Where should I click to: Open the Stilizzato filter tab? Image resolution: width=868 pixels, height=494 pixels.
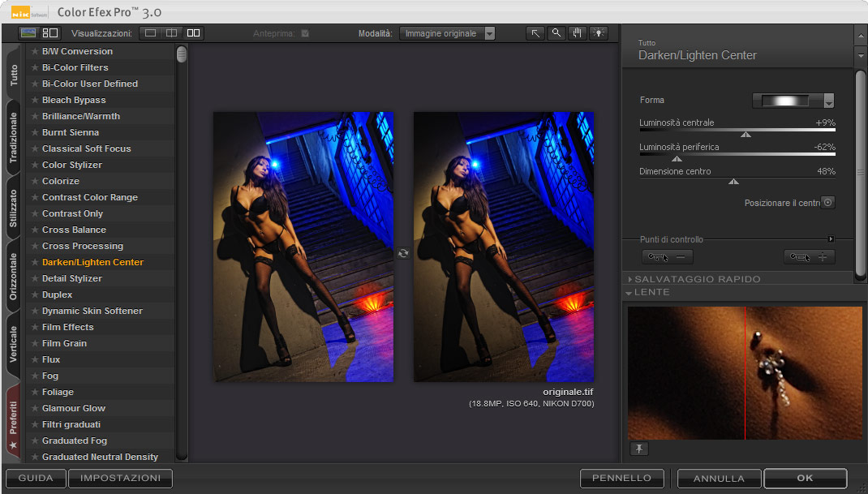[13, 208]
